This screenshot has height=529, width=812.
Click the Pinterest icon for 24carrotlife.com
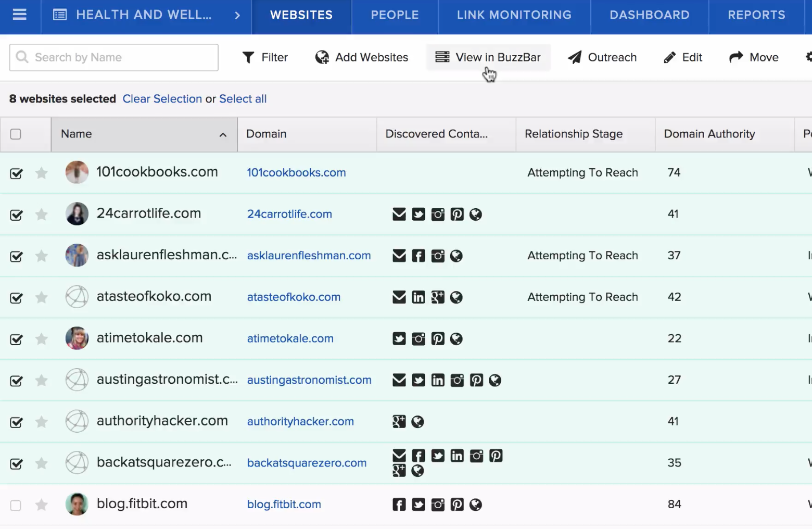[x=457, y=214]
